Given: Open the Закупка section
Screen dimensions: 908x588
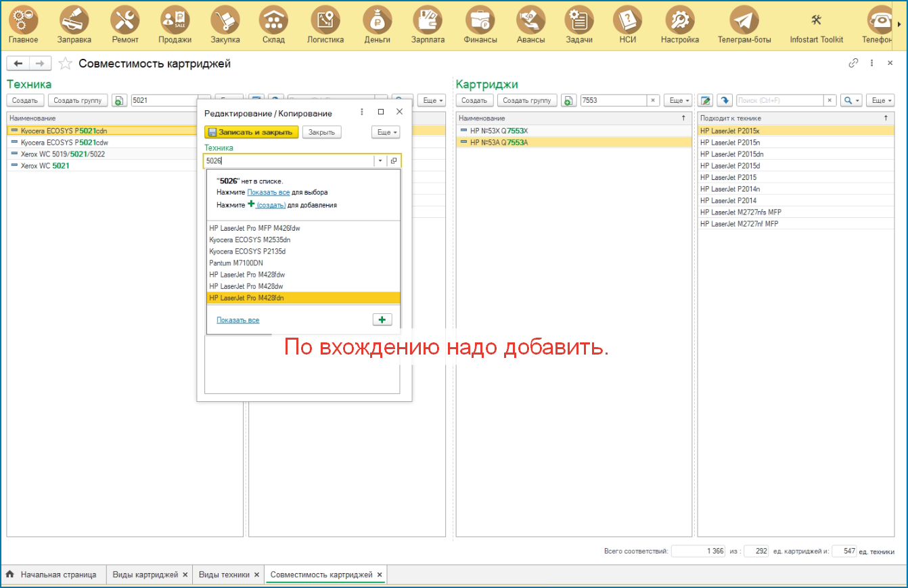Looking at the screenshot, I should 225,25.
